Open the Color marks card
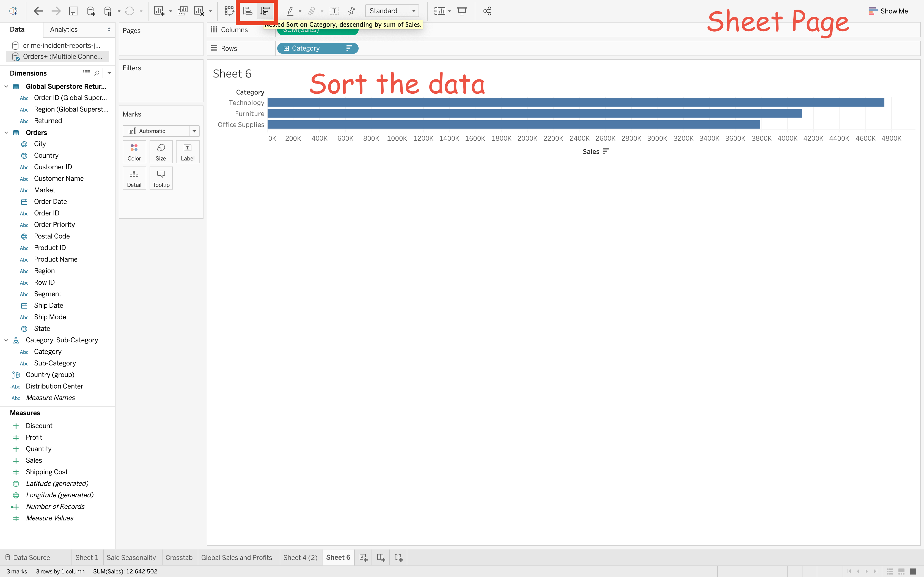Image resolution: width=924 pixels, height=577 pixels. (x=134, y=152)
